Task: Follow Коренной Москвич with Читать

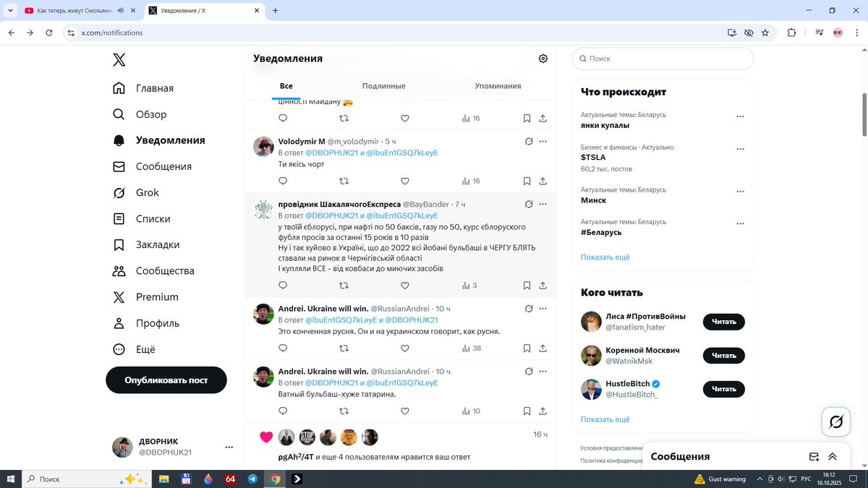Action: pyautogui.click(x=723, y=356)
